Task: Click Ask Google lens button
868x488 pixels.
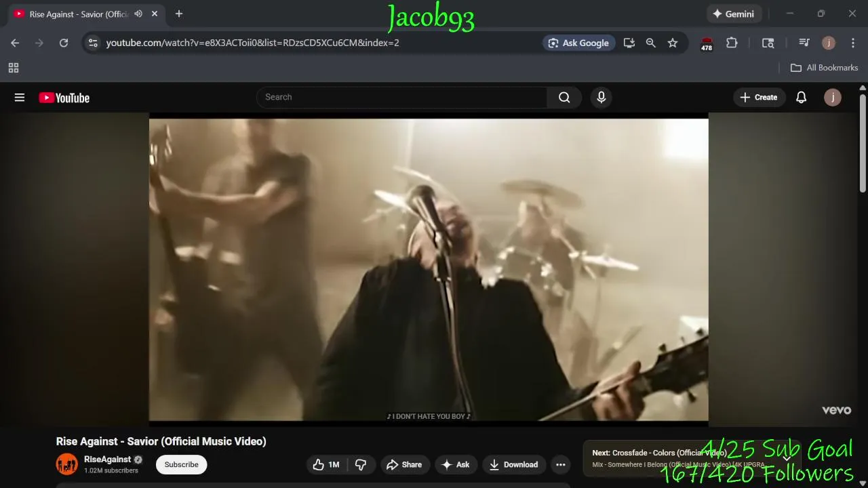Action: tap(579, 43)
